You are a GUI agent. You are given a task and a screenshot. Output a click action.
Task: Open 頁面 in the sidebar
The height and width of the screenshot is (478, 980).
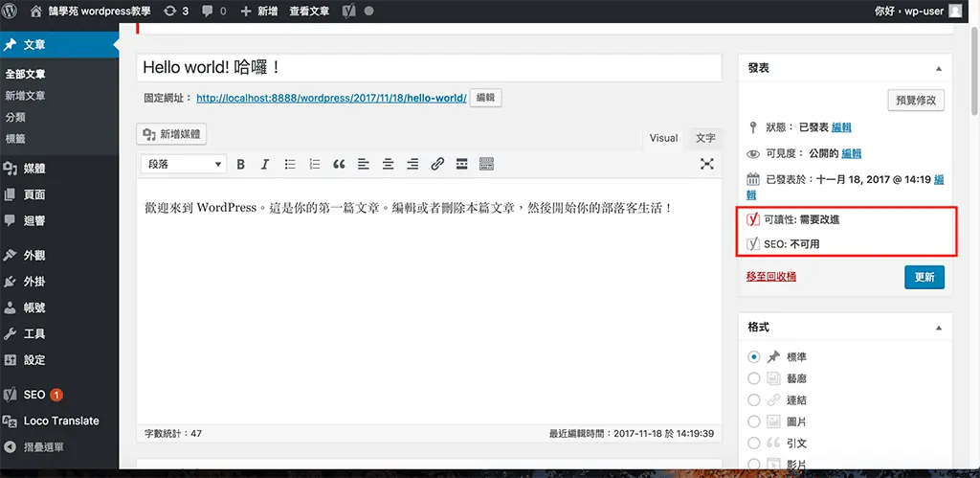tap(59, 194)
